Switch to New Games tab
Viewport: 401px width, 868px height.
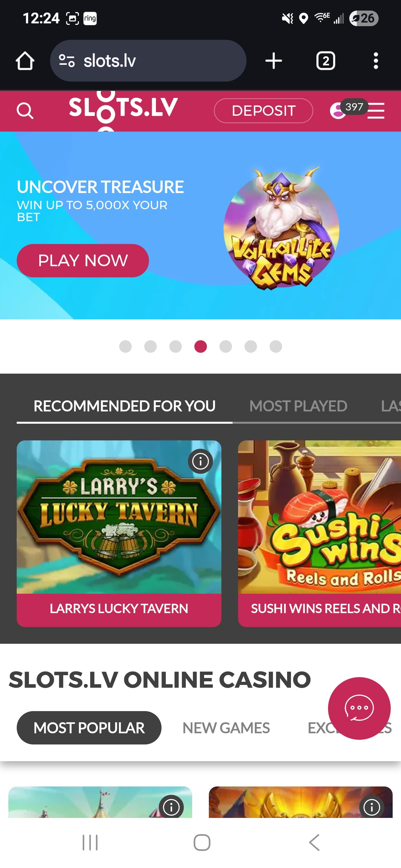pos(226,728)
